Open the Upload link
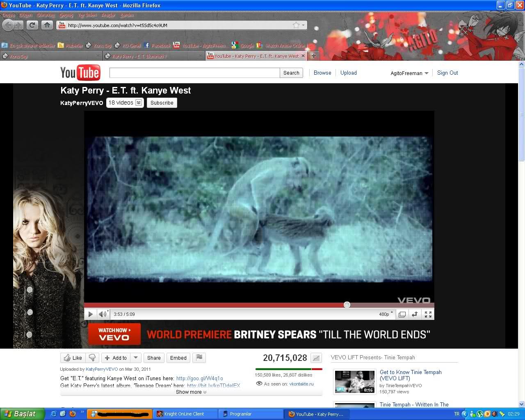525x420 pixels. coord(349,73)
